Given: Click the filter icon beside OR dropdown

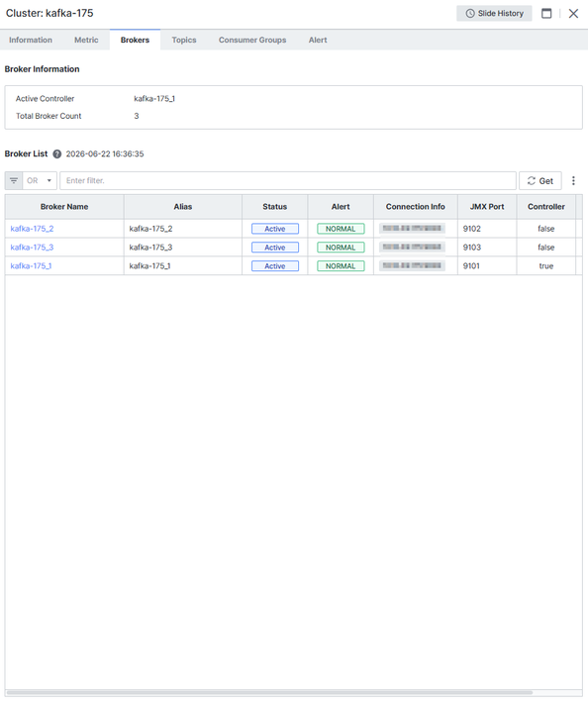Looking at the screenshot, I should coord(14,180).
